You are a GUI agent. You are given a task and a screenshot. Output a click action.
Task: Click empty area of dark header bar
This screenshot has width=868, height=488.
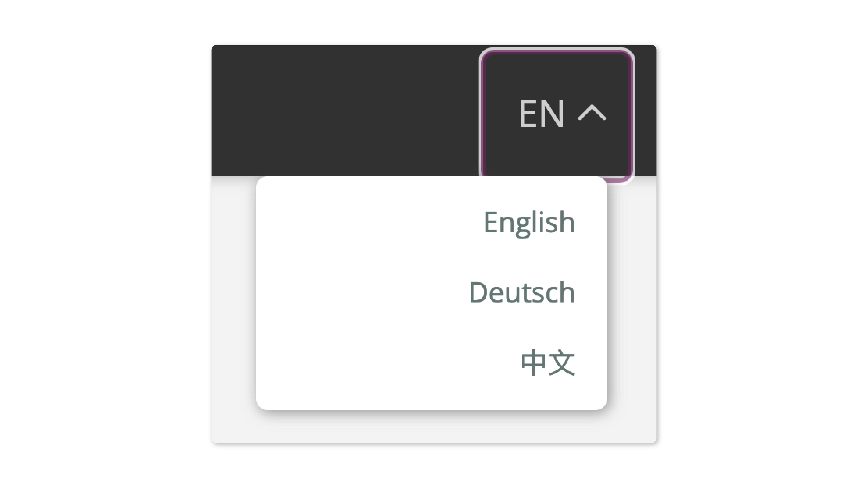[x=344, y=111]
